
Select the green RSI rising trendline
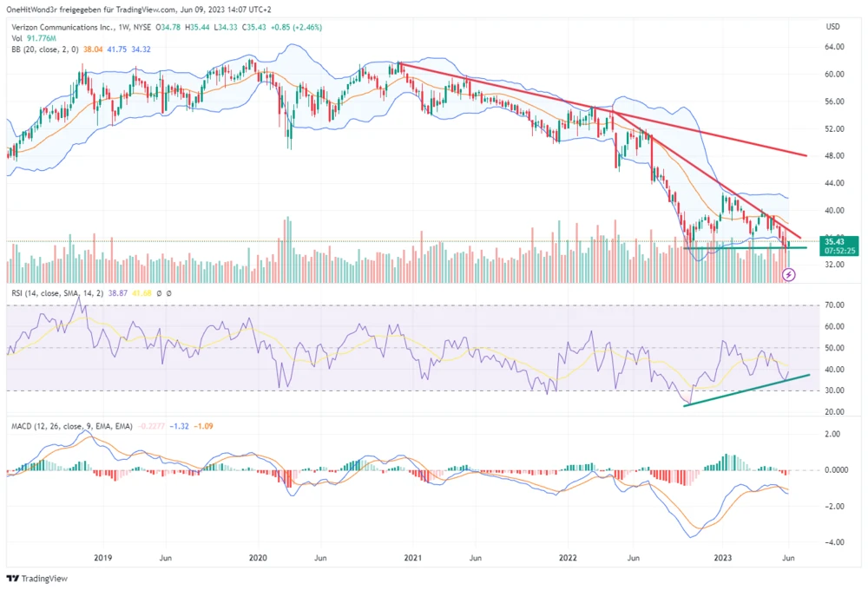[746, 390]
